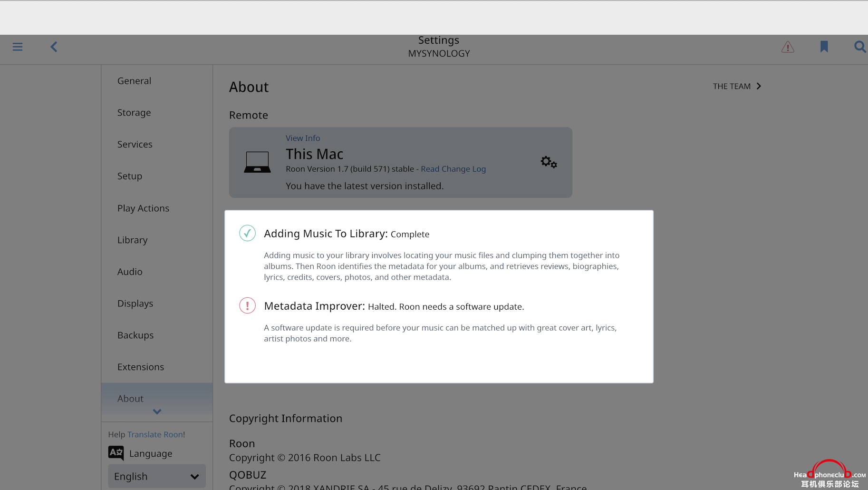Click the 'Language' label

coord(151,454)
